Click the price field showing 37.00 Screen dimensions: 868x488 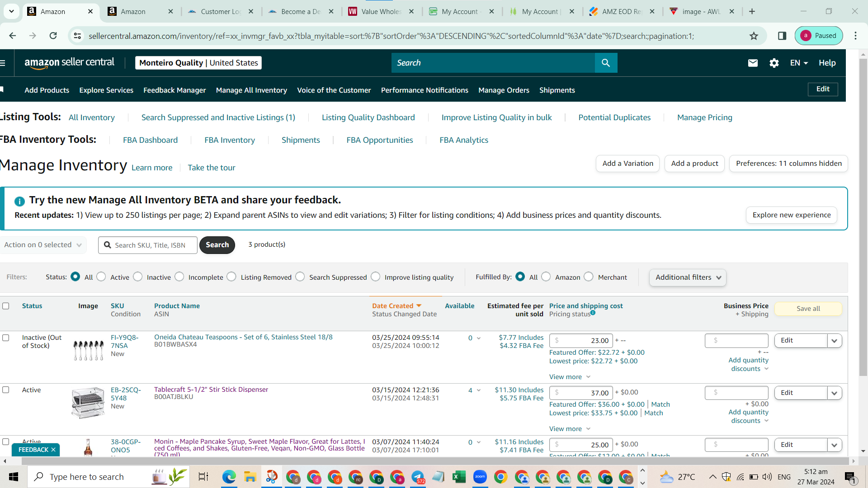click(581, 393)
